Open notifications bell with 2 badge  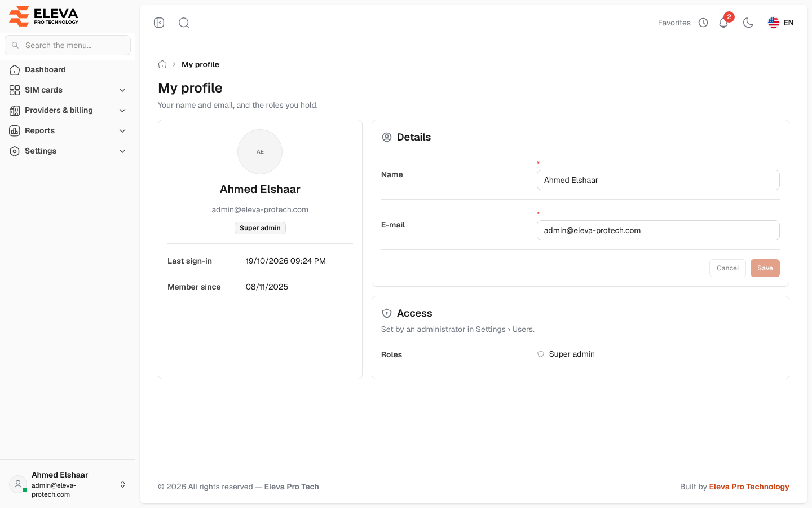coord(724,23)
